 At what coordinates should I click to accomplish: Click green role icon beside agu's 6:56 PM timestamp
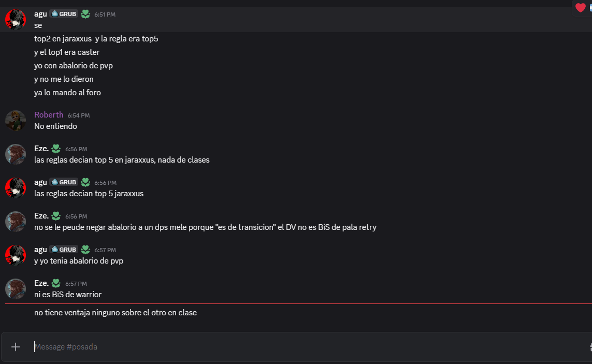pos(85,182)
